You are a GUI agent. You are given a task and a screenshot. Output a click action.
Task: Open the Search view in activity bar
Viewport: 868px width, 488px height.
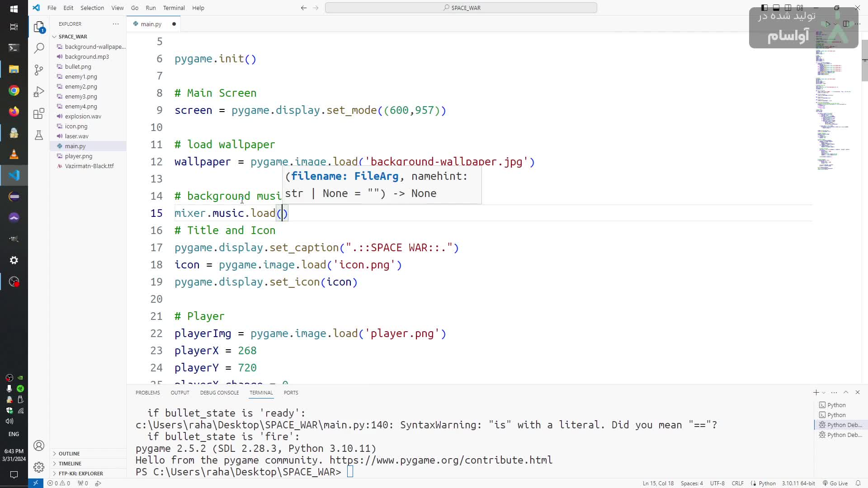39,48
